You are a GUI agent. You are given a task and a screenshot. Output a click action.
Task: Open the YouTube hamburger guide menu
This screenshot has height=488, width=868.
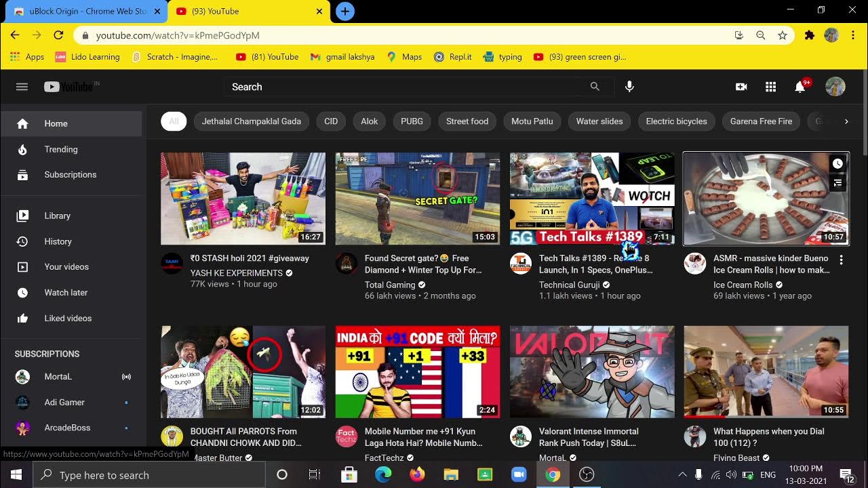coord(22,87)
